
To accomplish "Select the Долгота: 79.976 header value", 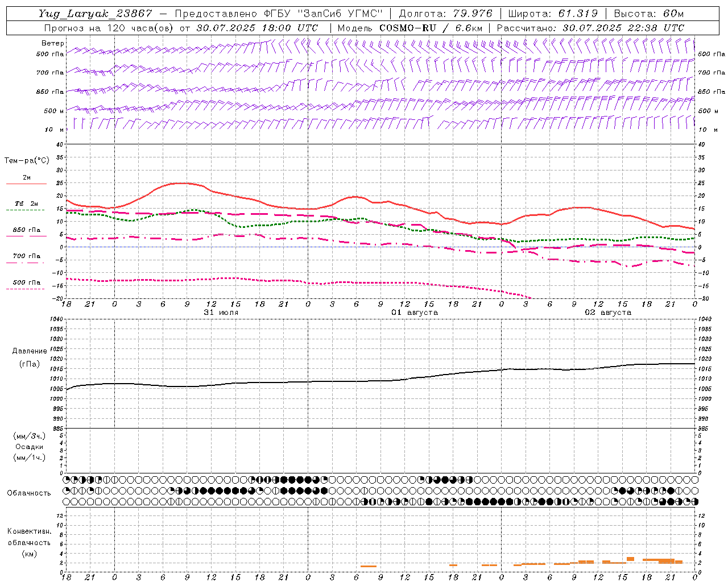I will pyautogui.click(x=445, y=14).
